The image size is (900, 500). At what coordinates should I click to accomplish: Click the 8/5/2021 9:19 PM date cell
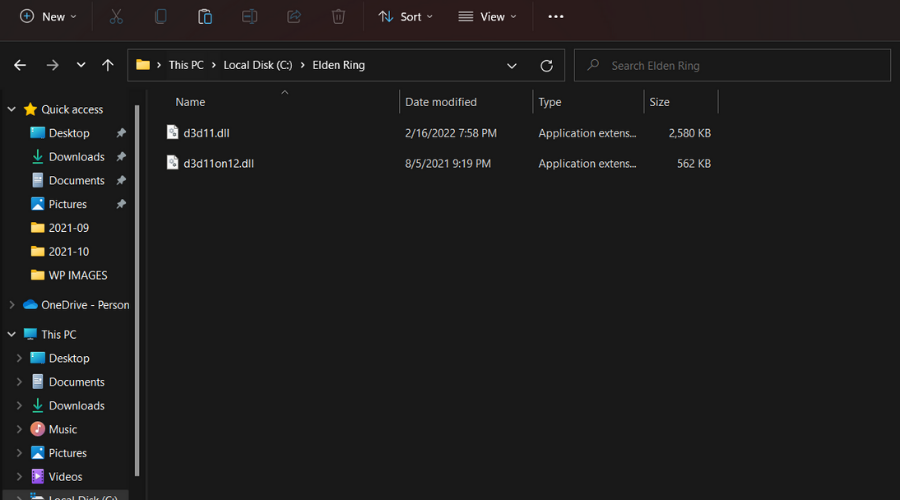click(448, 163)
